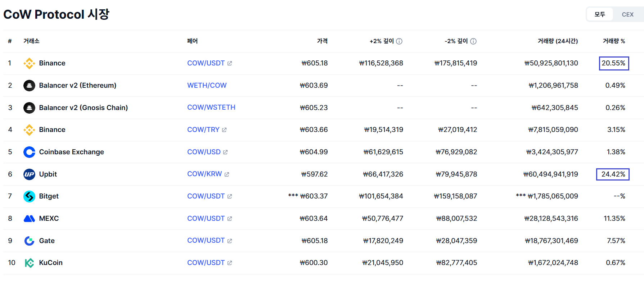
Task: Click the KuCoin logo icon
Action: 29,263
